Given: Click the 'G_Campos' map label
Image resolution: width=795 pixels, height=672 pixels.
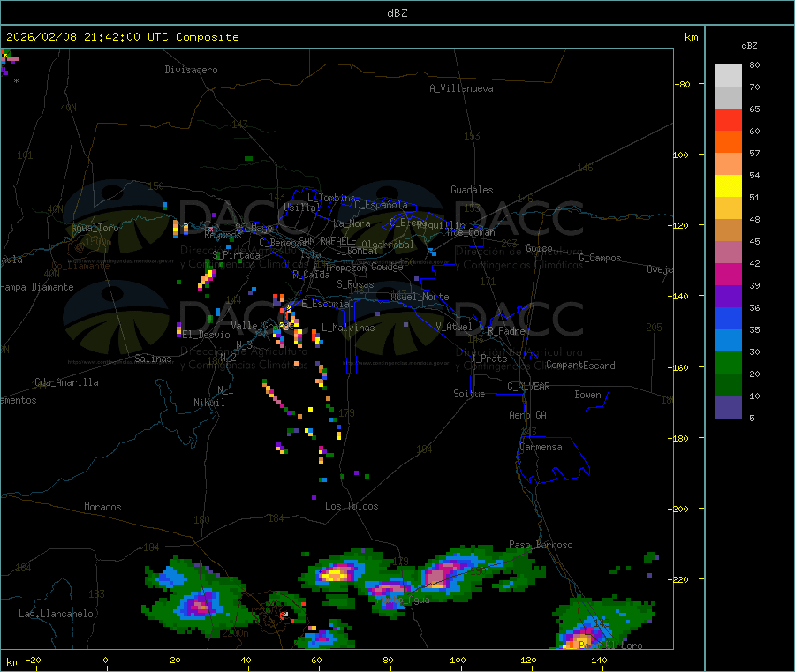Looking at the screenshot, I should (600, 258).
